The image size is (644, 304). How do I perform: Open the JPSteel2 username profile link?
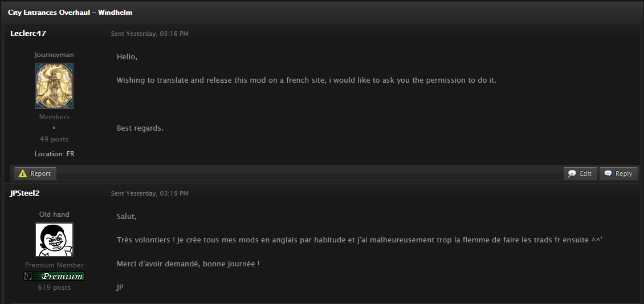coord(25,193)
